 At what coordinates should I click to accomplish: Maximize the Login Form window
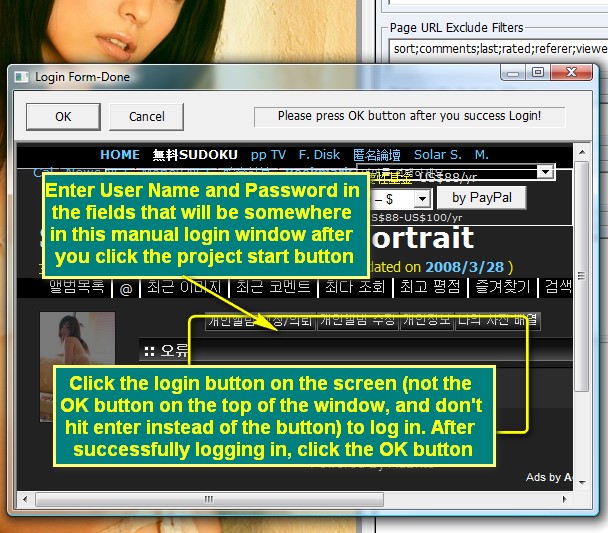[x=538, y=72]
